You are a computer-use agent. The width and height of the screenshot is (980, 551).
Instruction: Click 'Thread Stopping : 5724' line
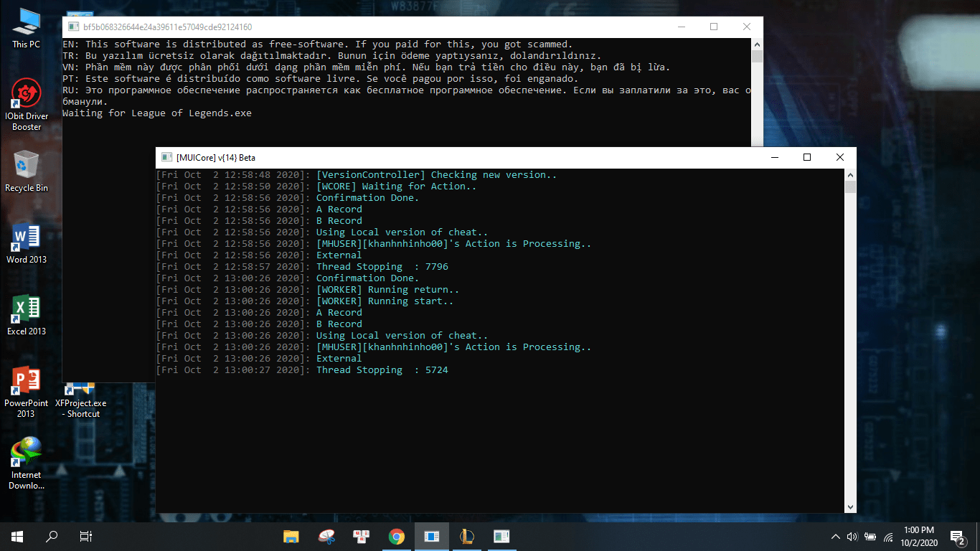click(x=382, y=369)
